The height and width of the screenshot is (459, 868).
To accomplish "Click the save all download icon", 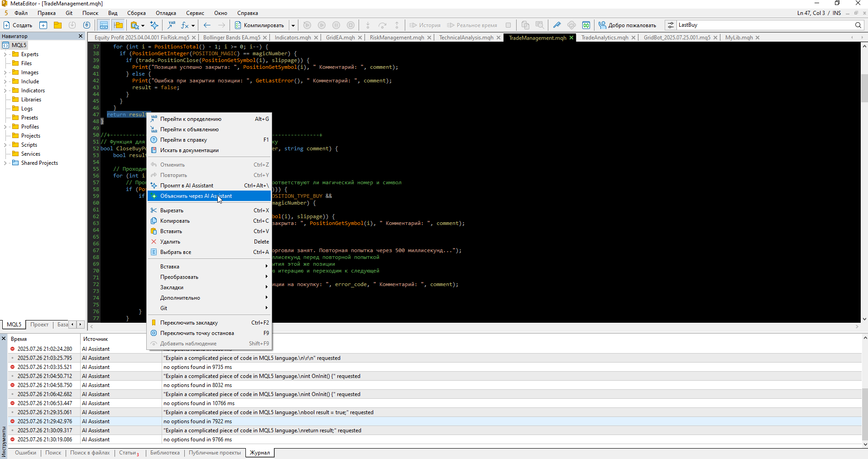I will (86, 25).
